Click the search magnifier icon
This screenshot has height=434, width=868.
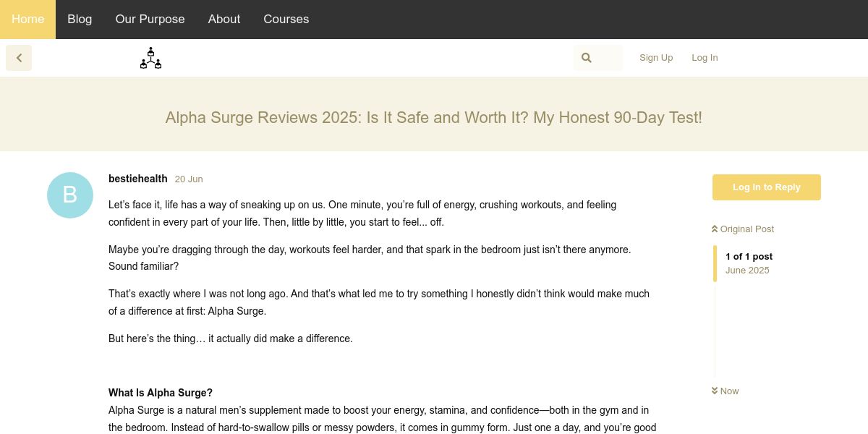point(587,58)
